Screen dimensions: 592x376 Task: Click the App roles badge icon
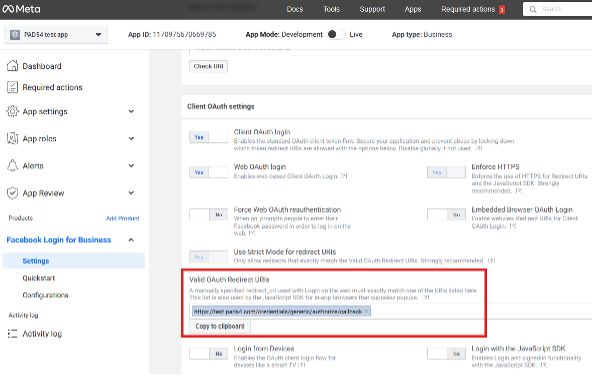coord(12,139)
